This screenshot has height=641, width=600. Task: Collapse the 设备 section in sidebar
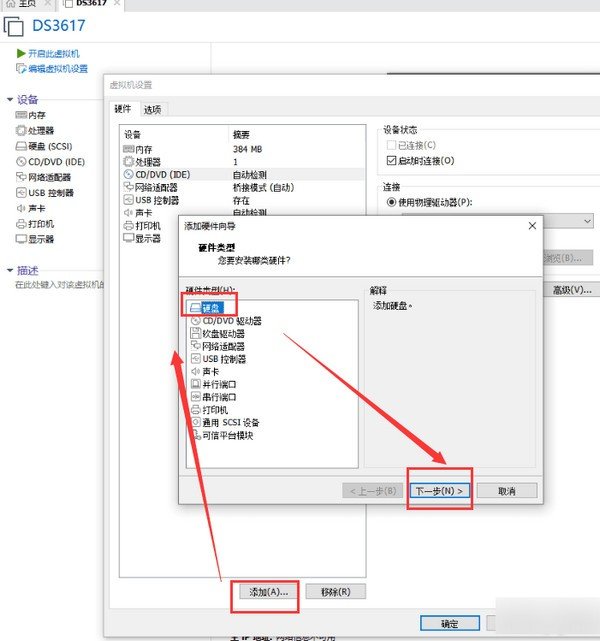pos(10,99)
